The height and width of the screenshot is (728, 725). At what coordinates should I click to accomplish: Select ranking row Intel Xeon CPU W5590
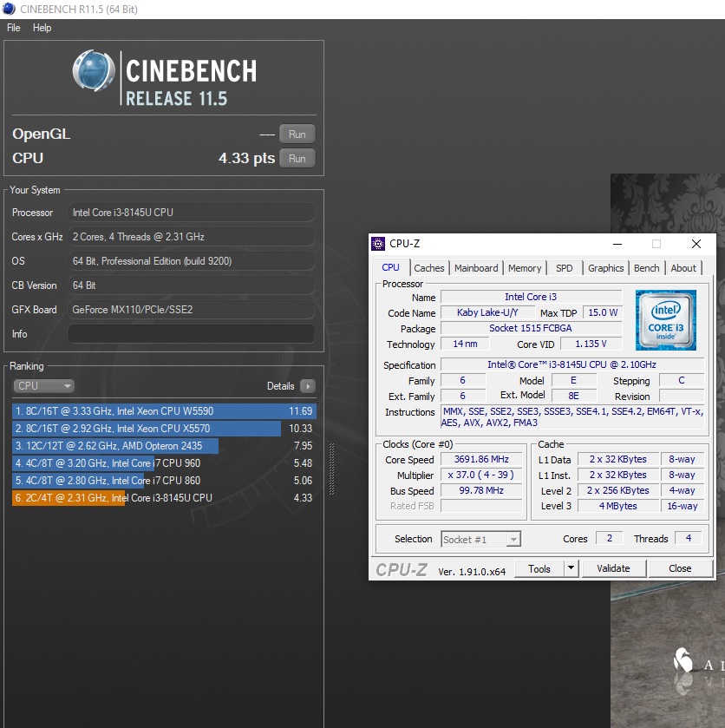pyautogui.click(x=164, y=411)
